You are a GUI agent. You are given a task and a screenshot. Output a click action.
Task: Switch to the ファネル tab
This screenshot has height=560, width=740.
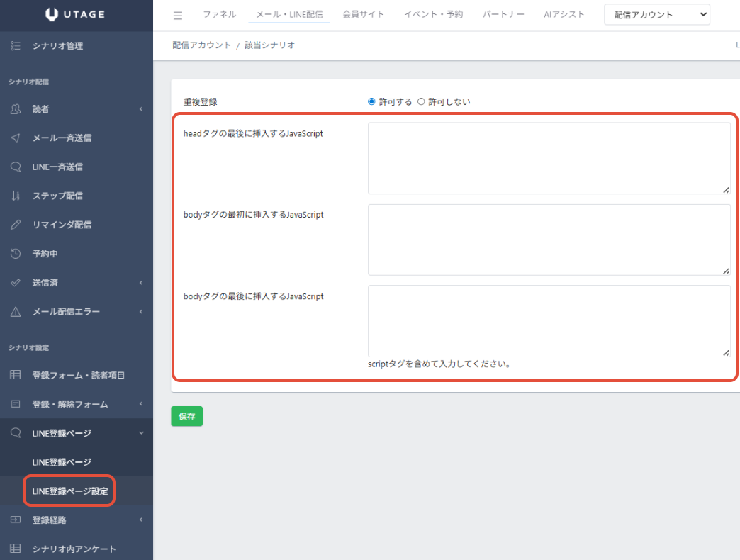219,14
